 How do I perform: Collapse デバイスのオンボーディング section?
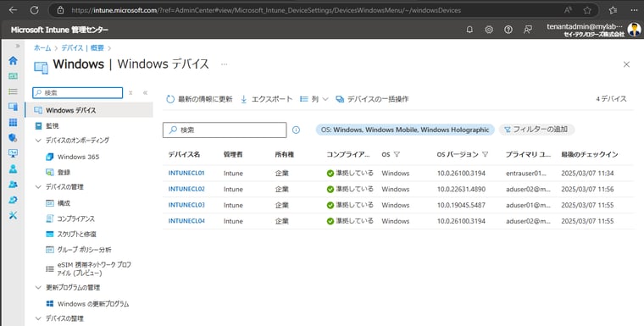click(x=38, y=141)
